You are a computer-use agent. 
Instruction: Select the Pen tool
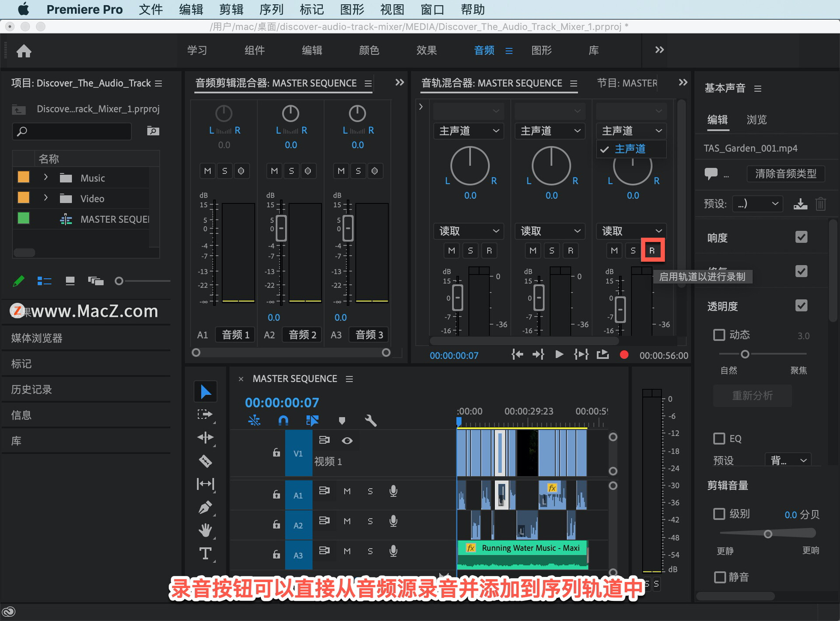(205, 507)
